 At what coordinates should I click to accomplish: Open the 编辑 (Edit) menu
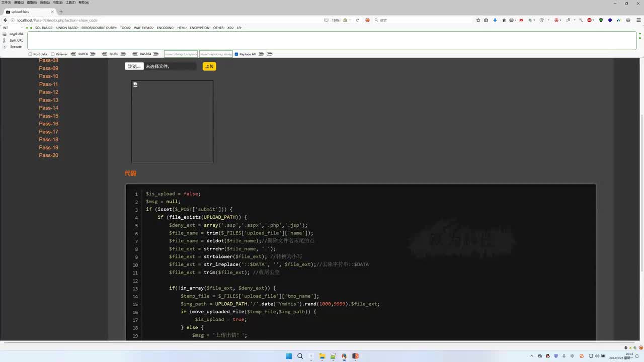click(19, 3)
